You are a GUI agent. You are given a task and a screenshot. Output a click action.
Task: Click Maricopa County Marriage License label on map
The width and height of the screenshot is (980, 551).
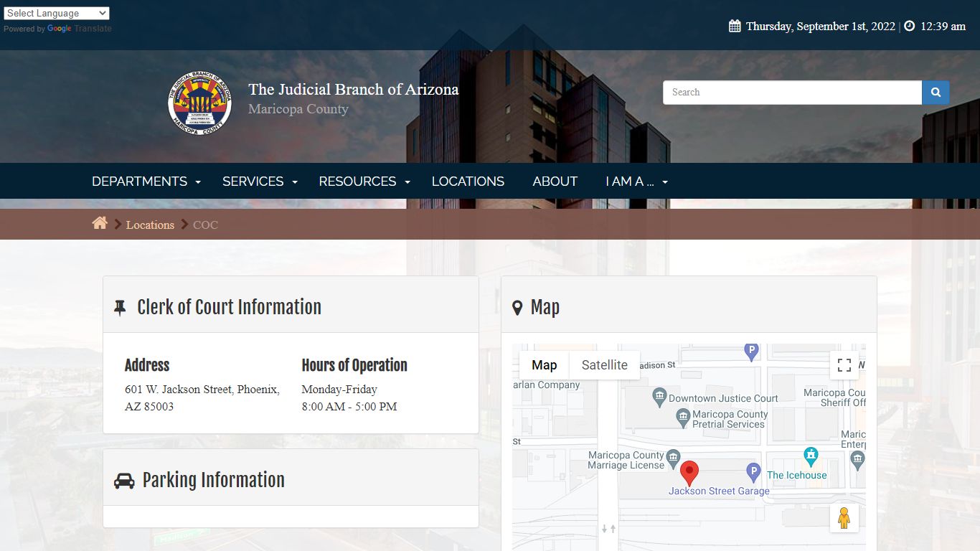coord(626,460)
